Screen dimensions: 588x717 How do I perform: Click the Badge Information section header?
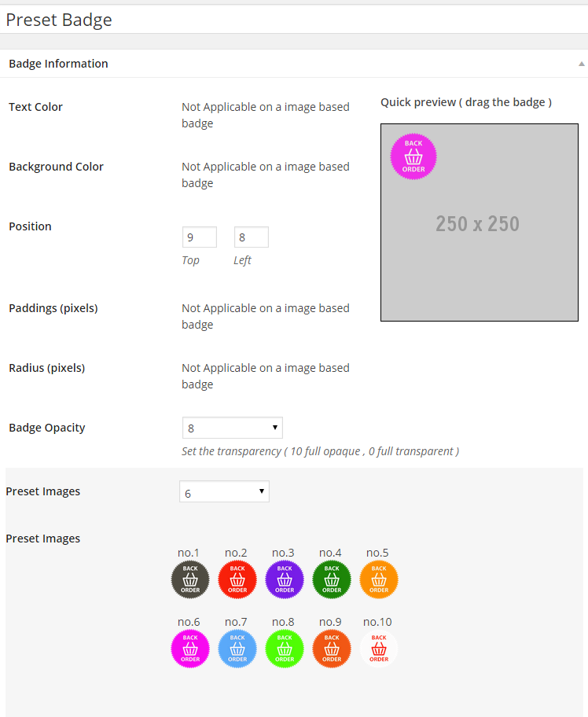click(59, 64)
